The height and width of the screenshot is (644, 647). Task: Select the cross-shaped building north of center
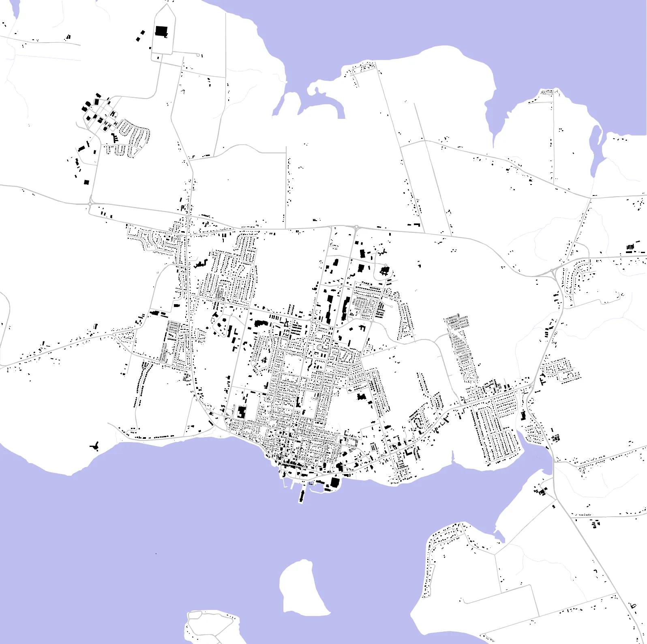click(385, 270)
